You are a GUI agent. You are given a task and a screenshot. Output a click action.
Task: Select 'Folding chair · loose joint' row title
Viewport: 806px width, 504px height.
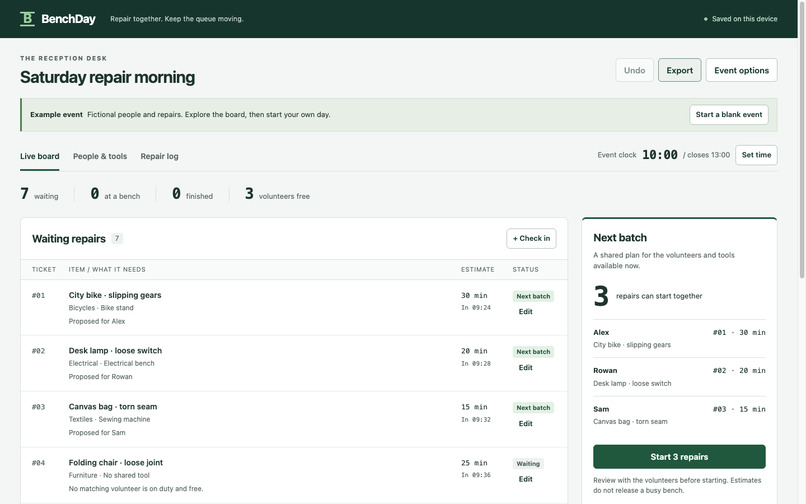[x=116, y=463]
